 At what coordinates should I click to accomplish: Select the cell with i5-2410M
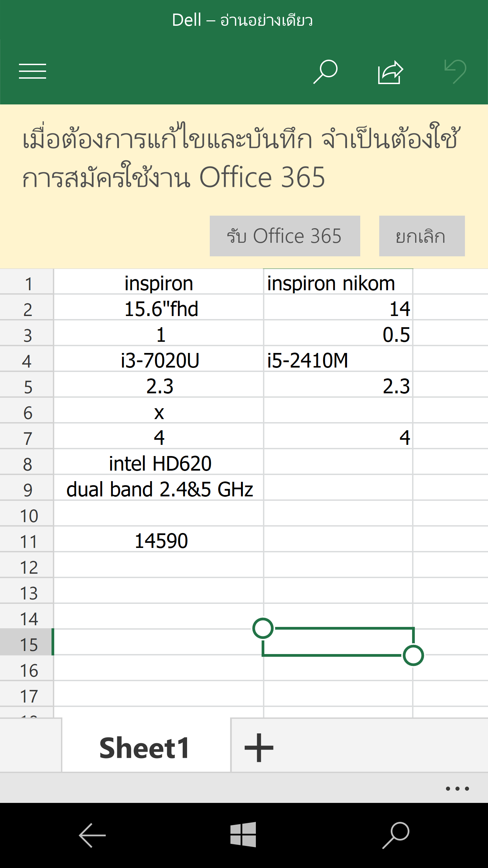(x=338, y=359)
